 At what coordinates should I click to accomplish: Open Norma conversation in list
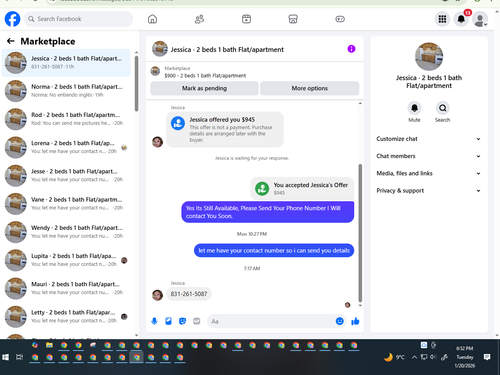click(x=66, y=91)
